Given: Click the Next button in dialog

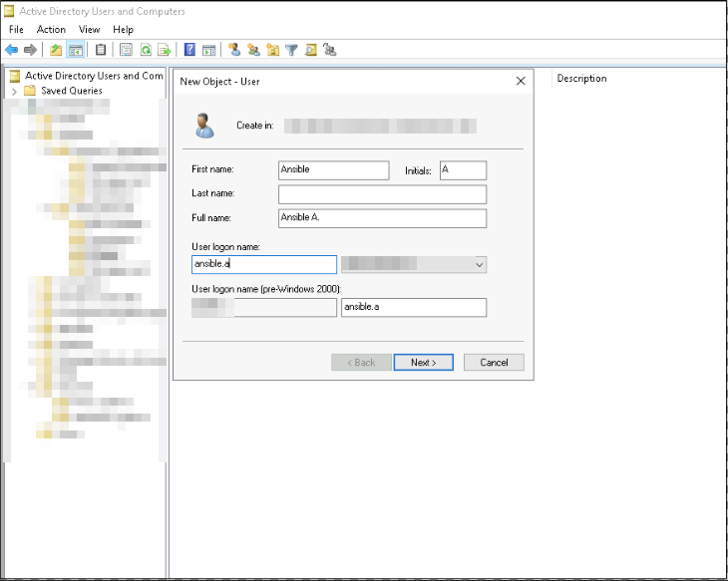Looking at the screenshot, I should click(x=424, y=363).
